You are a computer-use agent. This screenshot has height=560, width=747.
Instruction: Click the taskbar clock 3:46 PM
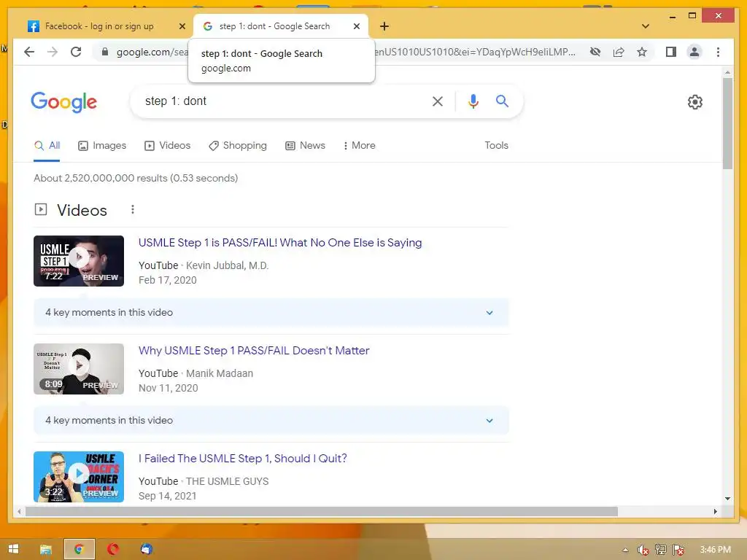715,550
